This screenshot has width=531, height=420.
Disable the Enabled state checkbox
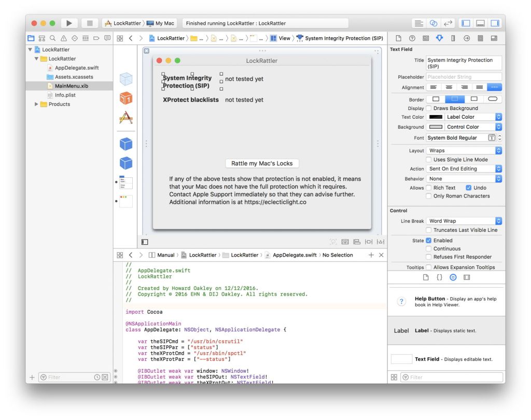pos(428,241)
